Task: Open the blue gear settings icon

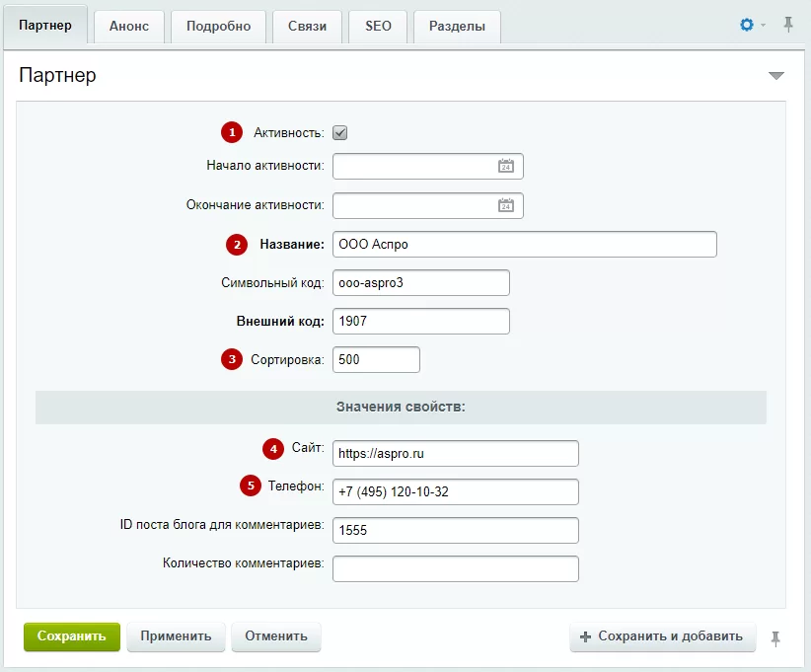Action: coord(746,25)
